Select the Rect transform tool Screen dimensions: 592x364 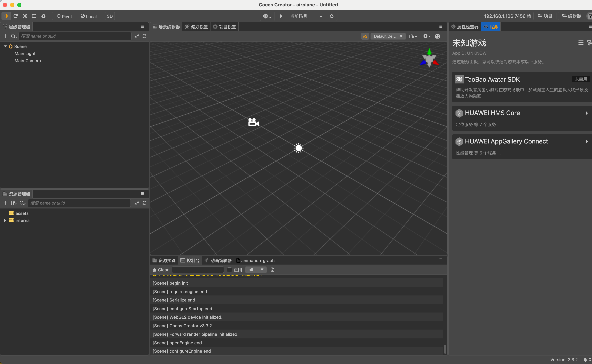coord(34,16)
